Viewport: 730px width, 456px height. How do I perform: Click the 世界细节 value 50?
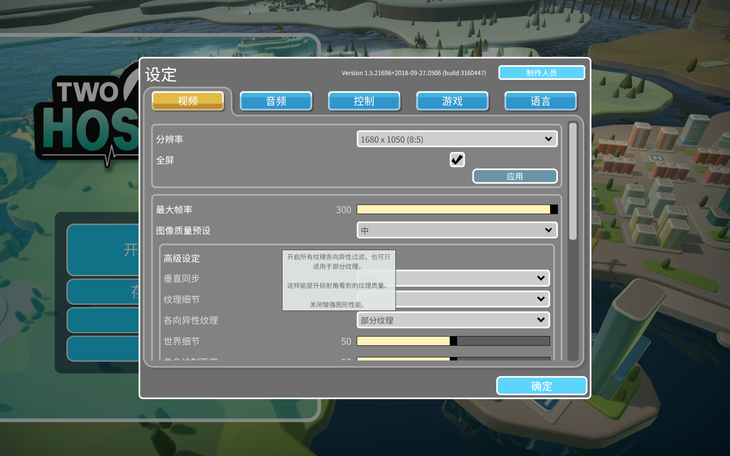pos(346,341)
